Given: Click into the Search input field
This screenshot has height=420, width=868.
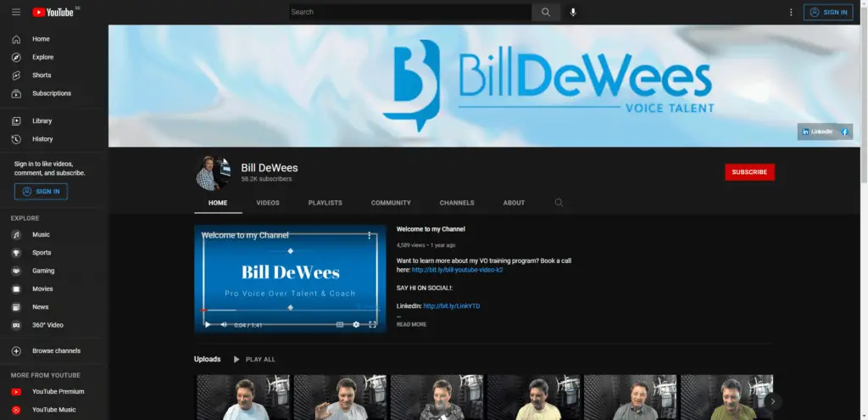Looking at the screenshot, I should 410,12.
